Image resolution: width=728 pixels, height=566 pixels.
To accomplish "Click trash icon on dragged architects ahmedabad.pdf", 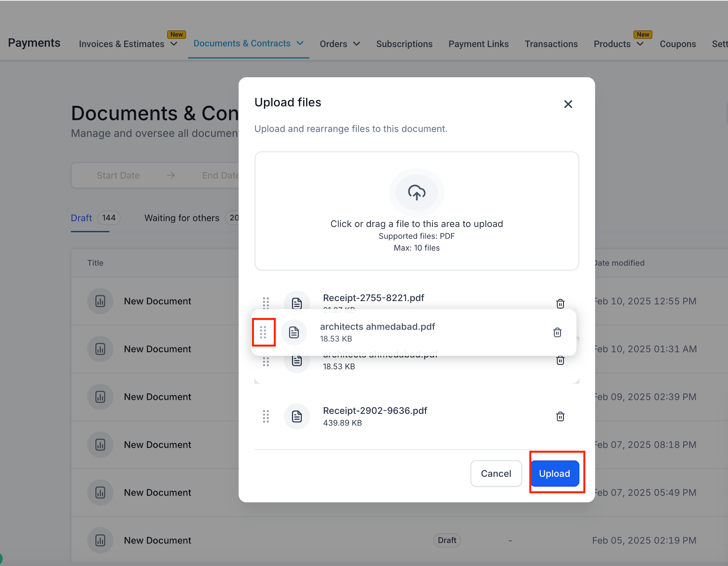I will coord(557,332).
